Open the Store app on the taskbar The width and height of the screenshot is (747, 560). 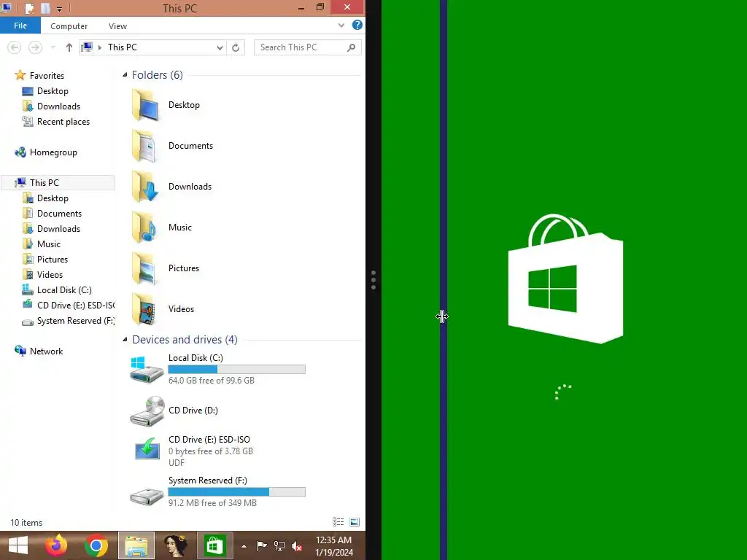point(214,545)
